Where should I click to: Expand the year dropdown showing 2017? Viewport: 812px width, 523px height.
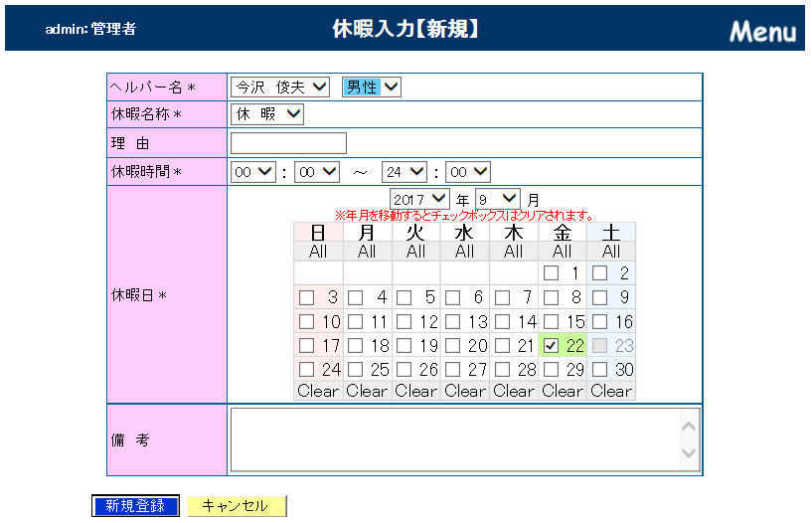click(x=420, y=200)
